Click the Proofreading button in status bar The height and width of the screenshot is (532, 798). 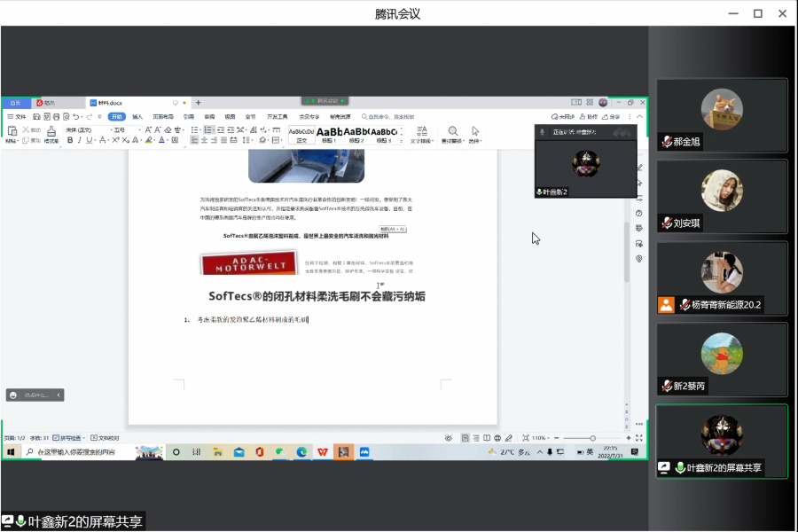[x=105, y=438]
